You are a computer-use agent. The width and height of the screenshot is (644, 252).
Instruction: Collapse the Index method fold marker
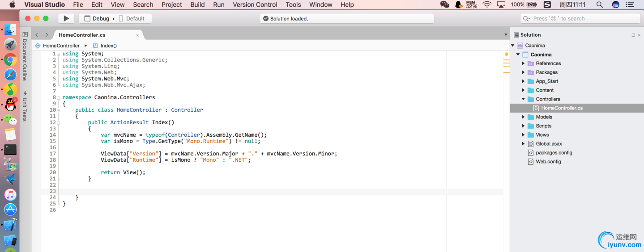(59, 123)
